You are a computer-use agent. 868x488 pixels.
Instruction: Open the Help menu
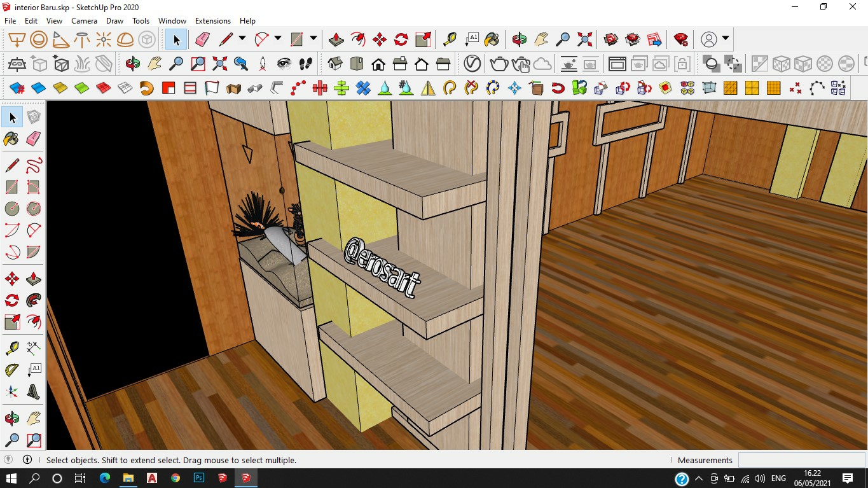pyautogui.click(x=247, y=21)
